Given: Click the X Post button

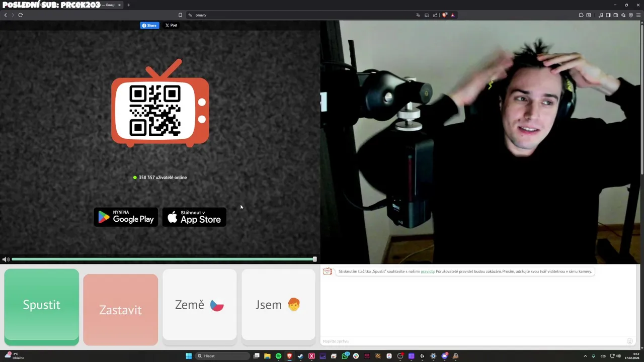Looking at the screenshot, I should [171, 25].
